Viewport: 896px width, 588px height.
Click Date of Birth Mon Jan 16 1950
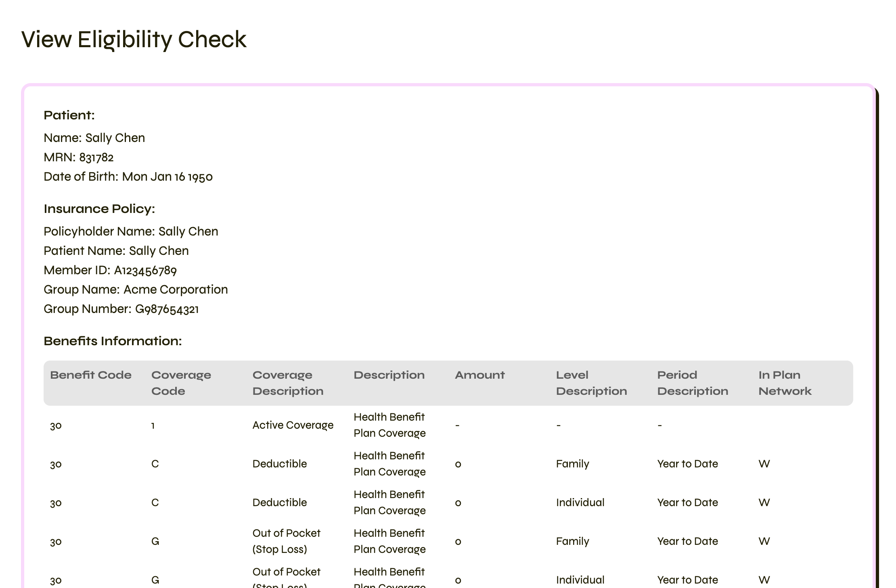pyautogui.click(x=128, y=177)
